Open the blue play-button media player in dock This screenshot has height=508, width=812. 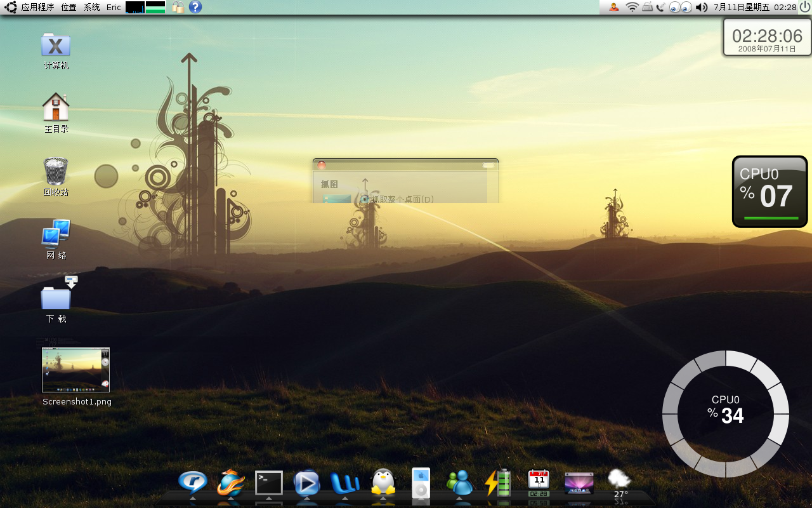click(x=306, y=483)
